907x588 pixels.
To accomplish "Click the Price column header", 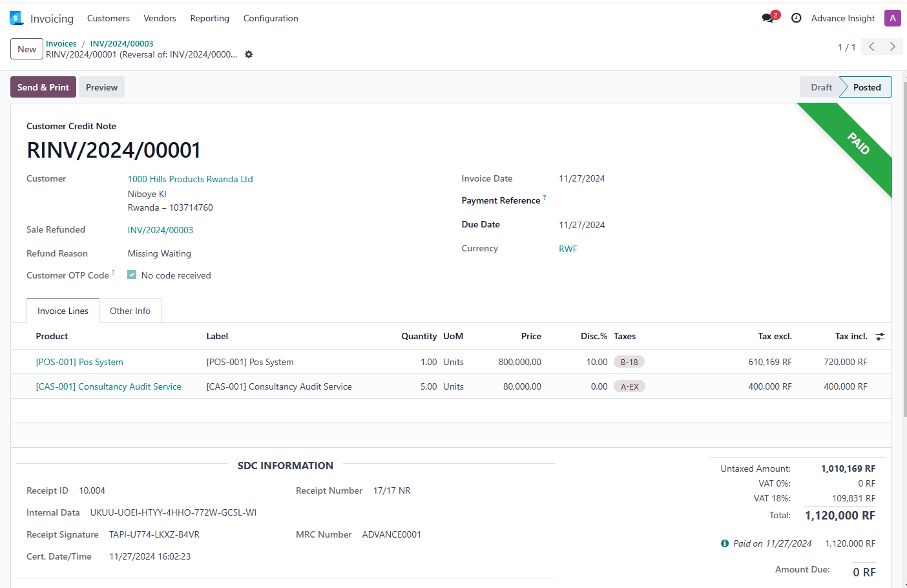I will pyautogui.click(x=531, y=336).
